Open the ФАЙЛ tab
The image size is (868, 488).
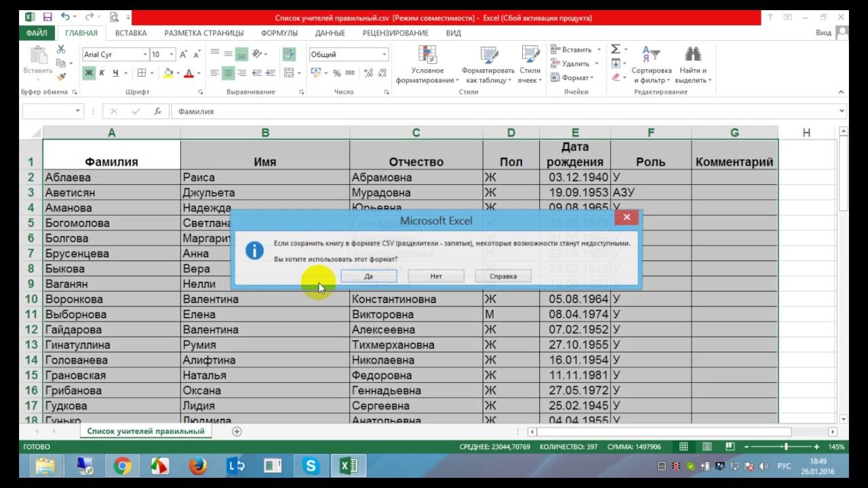37,33
